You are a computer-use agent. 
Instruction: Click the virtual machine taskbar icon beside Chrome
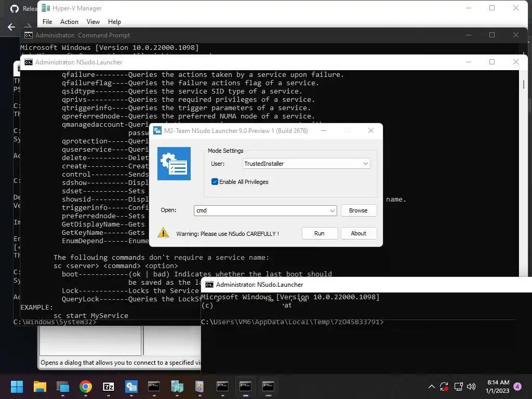click(x=63, y=387)
